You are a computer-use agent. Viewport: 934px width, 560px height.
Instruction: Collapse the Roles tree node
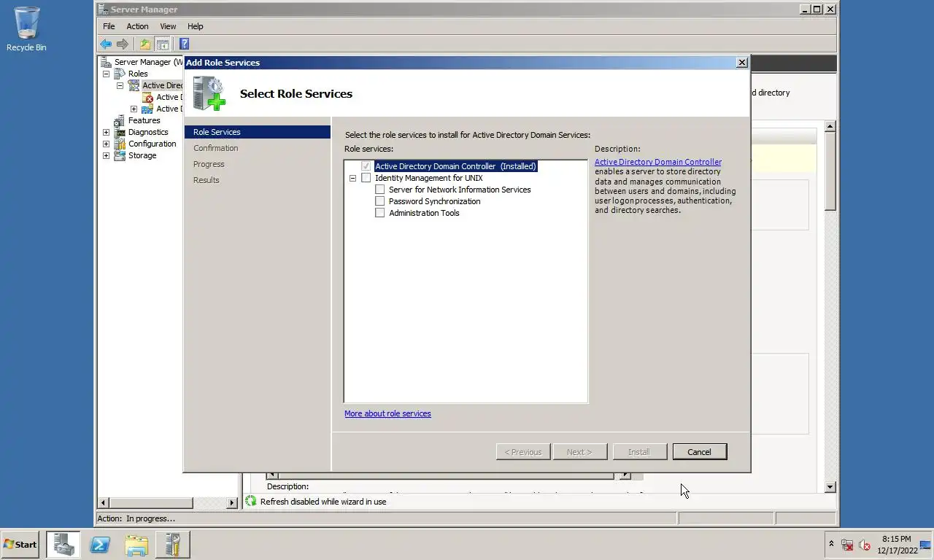click(x=106, y=74)
